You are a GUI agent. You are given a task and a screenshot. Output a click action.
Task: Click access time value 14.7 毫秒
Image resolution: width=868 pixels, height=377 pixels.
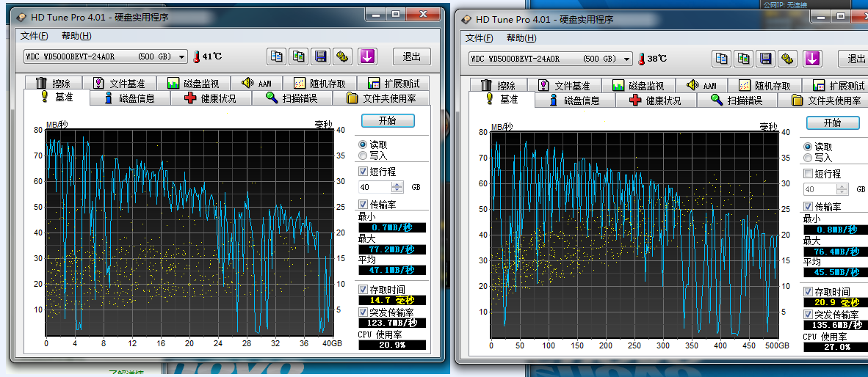point(392,300)
